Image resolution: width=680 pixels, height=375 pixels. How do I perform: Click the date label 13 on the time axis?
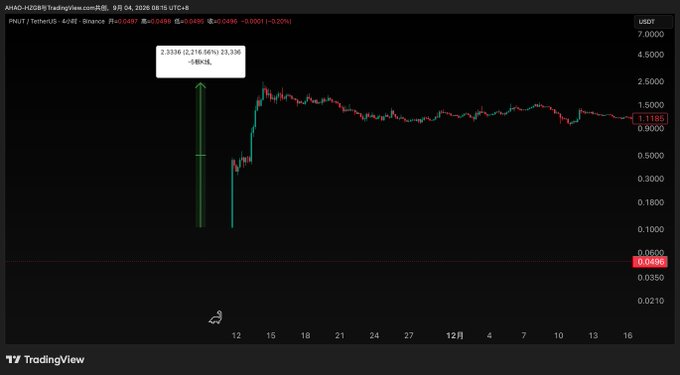click(593, 336)
